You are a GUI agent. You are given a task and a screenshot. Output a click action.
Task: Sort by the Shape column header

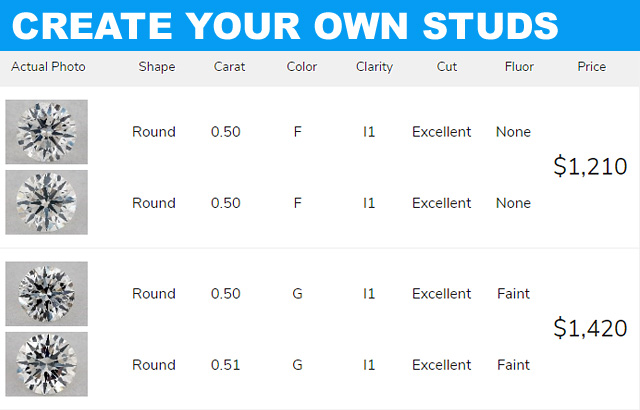tap(157, 67)
